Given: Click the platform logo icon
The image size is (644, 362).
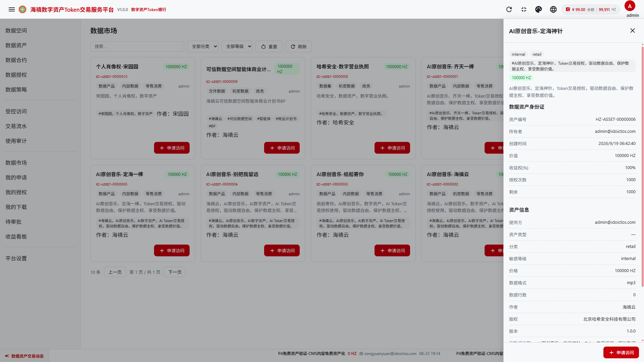Looking at the screenshot, I should (x=22, y=9).
